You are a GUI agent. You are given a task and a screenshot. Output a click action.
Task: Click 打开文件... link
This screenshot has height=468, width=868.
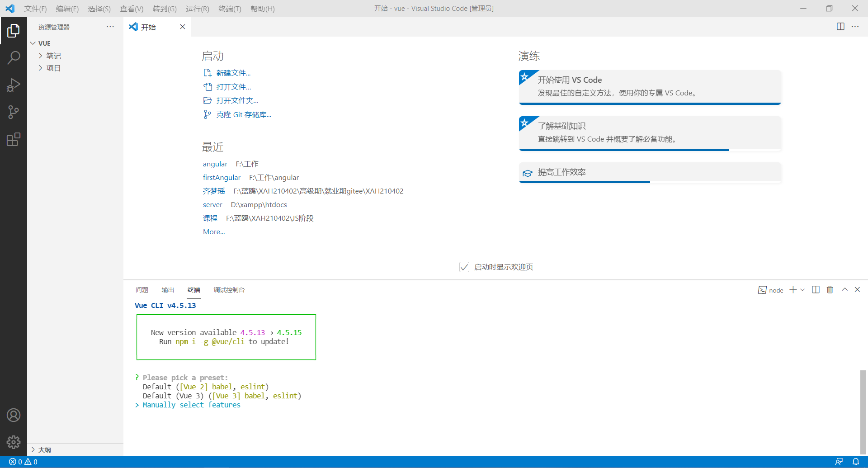point(233,87)
